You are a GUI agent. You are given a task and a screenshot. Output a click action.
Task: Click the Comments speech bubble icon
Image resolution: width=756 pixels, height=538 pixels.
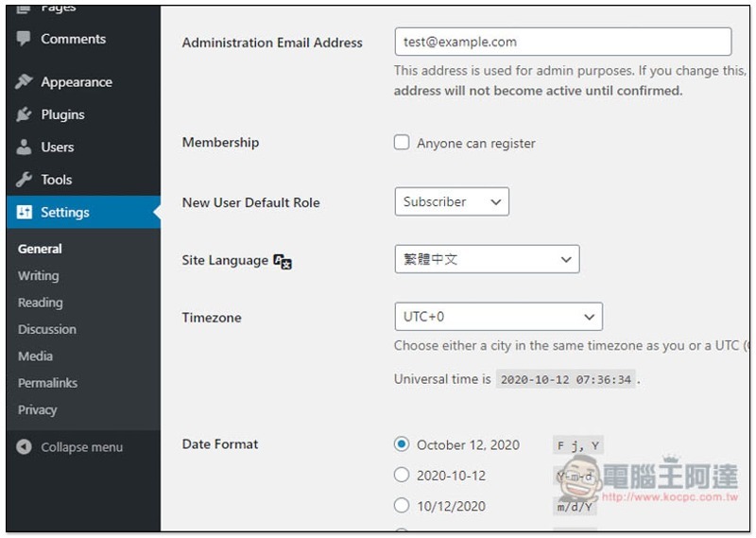(25, 40)
